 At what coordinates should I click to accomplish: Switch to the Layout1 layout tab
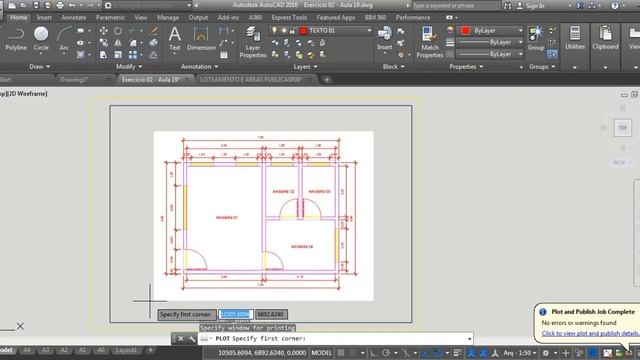point(126,350)
